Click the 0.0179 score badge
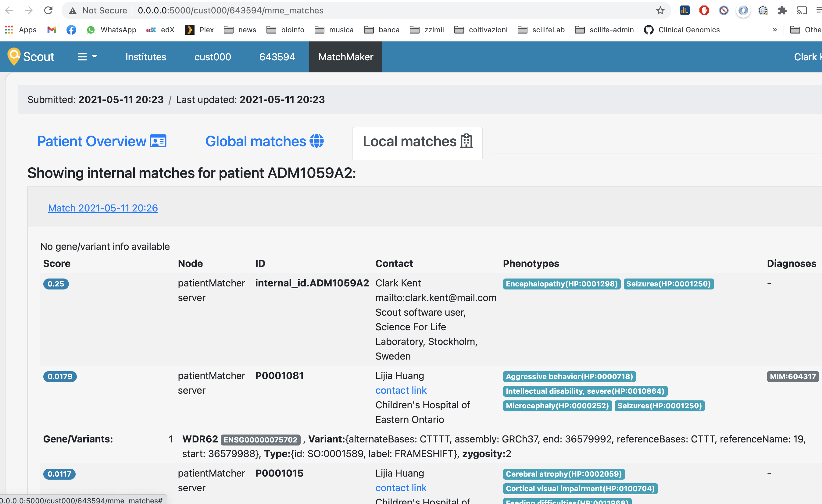This screenshot has height=504, width=822. pos(60,376)
